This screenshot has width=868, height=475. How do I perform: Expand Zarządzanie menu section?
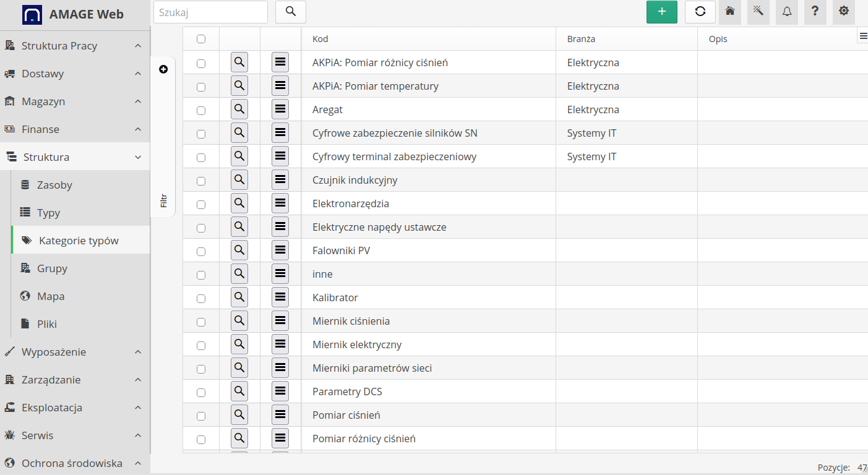75,380
